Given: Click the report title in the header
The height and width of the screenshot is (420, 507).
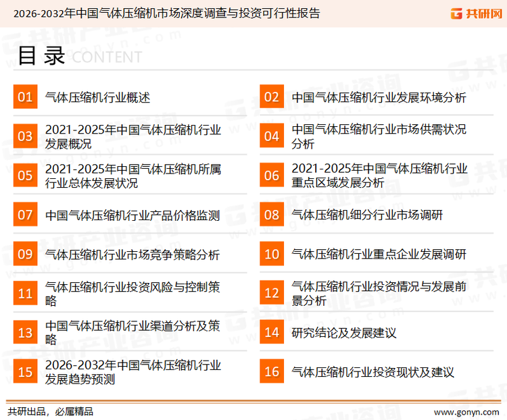Looking at the screenshot, I should point(166,14).
